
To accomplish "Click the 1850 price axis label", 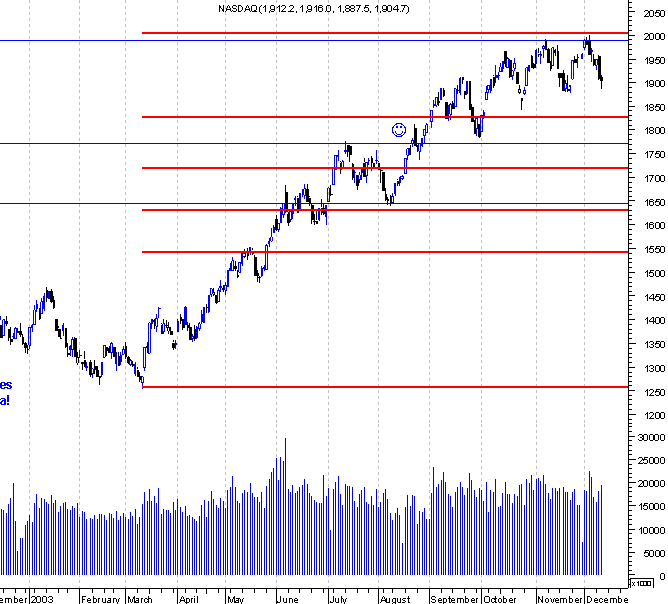I will (x=654, y=107).
